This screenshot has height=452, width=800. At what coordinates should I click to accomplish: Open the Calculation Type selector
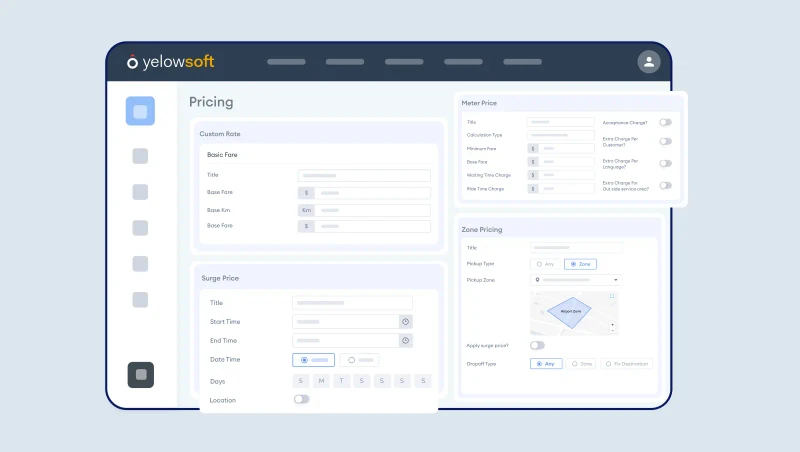561,135
